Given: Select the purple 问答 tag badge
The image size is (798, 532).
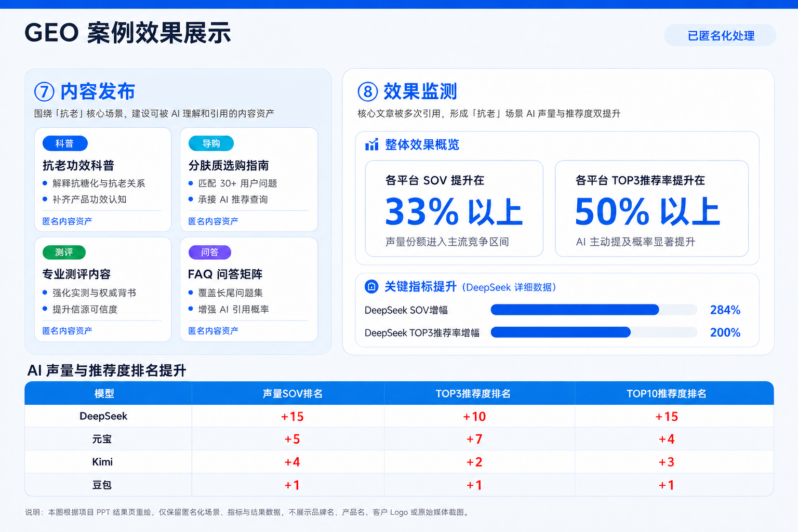Looking at the screenshot, I should 210,252.
